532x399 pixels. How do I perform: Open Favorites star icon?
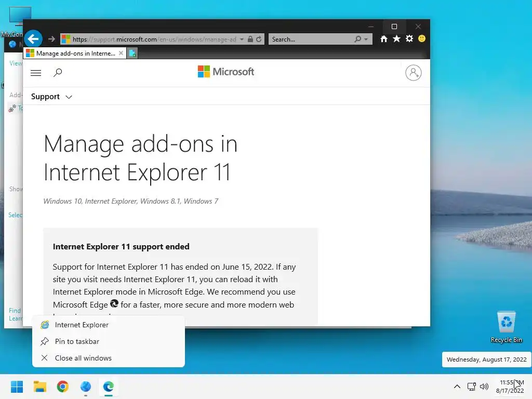(x=396, y=38)
